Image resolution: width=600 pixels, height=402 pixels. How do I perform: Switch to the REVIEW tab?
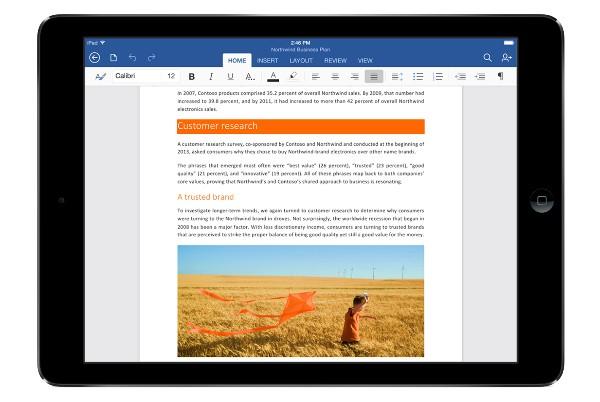[x=335, y=60]
